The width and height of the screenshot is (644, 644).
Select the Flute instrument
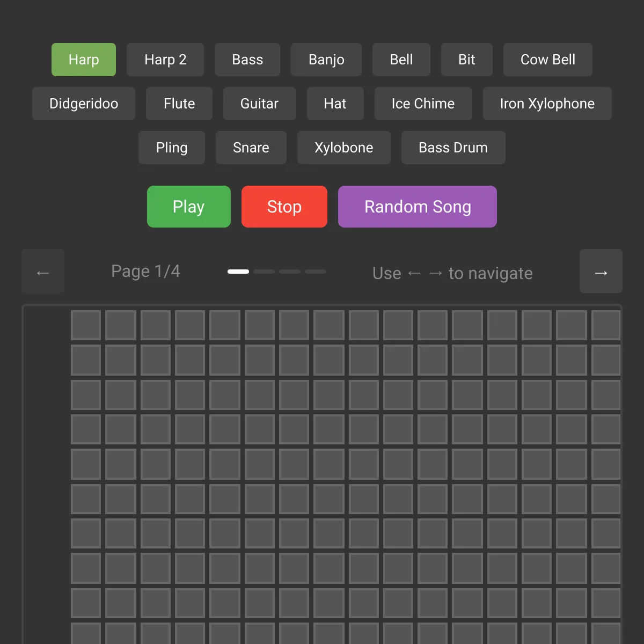point(179,104)
